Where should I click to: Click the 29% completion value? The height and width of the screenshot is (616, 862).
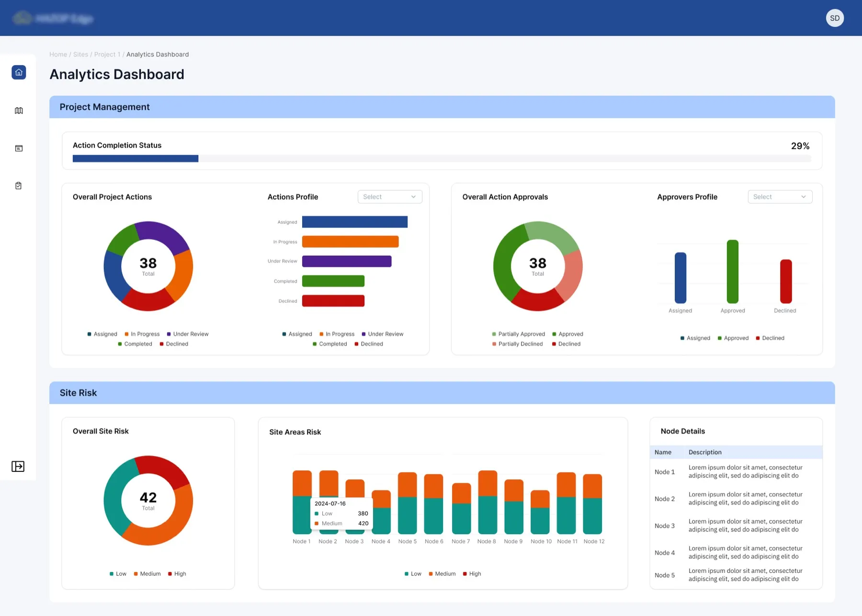(x=800, y=146)
